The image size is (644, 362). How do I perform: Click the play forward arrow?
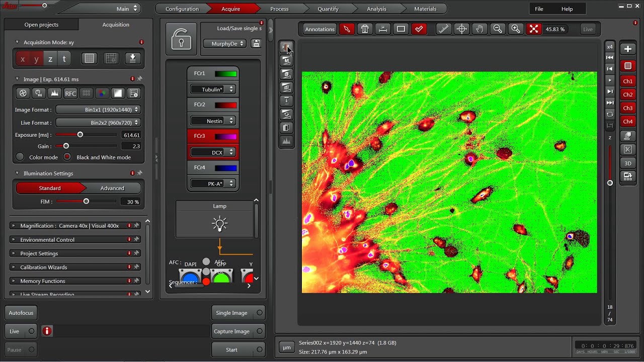click(610, 80)
